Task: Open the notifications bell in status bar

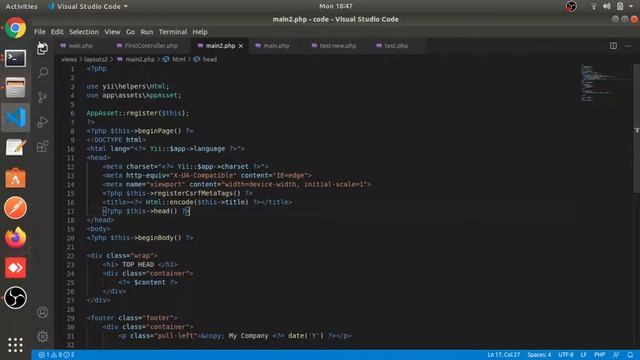Action: [630, 355]
